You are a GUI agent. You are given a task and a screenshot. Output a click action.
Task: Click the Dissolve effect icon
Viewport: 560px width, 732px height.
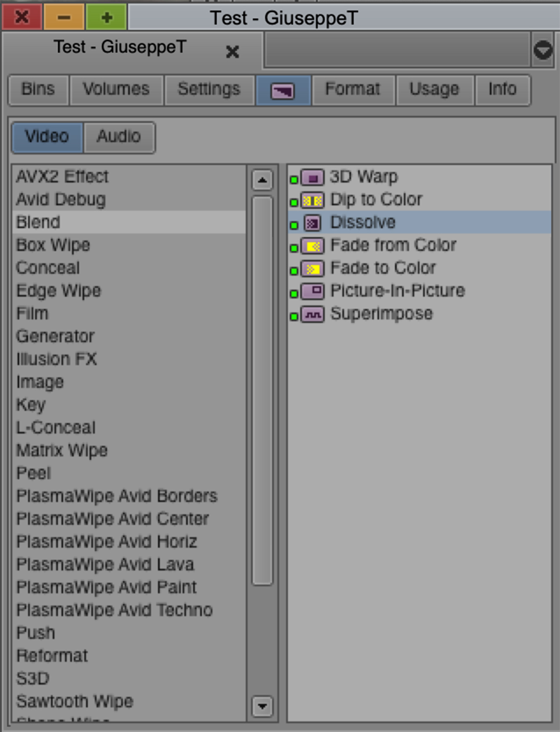point(312,223)
